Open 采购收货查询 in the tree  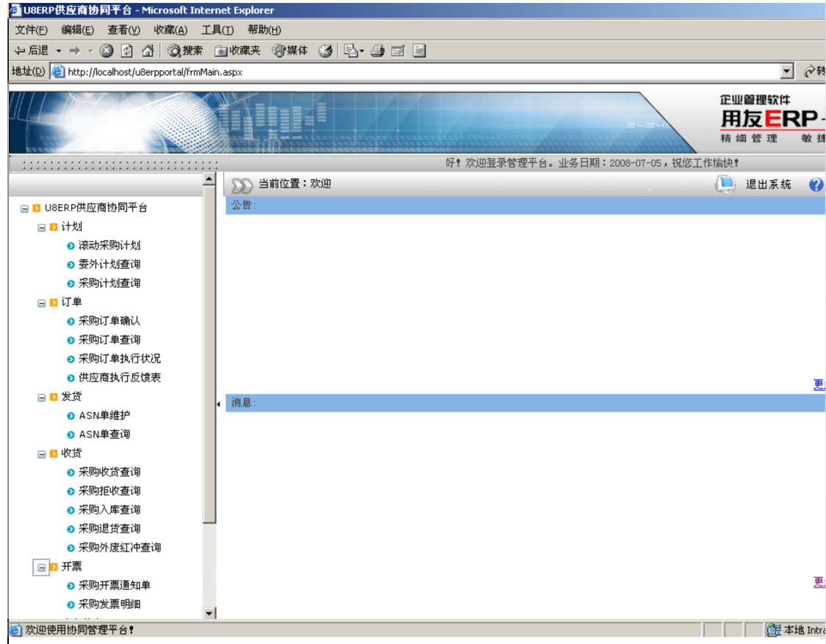[x=109, y=472]
